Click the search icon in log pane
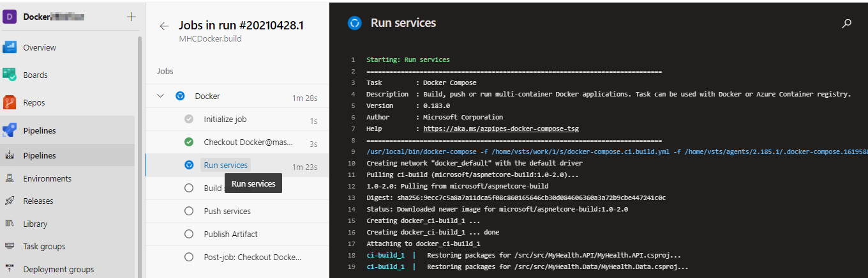The image size is (868, 278). tap(847, 24)
